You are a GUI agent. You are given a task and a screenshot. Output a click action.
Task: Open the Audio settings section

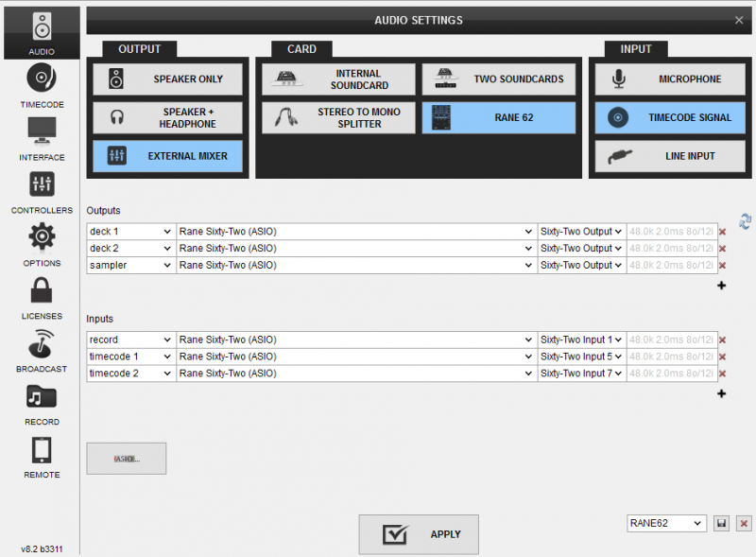[42, 33]
